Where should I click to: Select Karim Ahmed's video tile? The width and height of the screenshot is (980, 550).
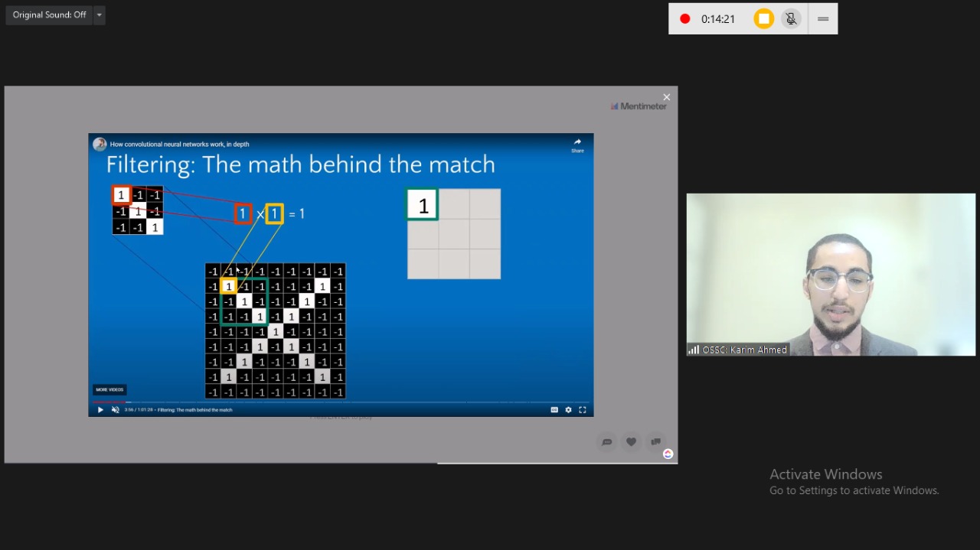(x=831, y=275)
